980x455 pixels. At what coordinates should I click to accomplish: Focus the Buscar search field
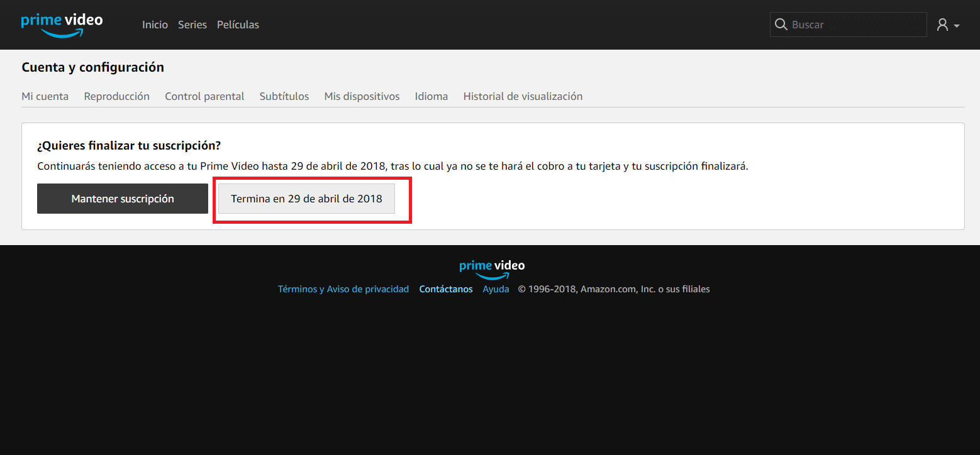point(849,25)
